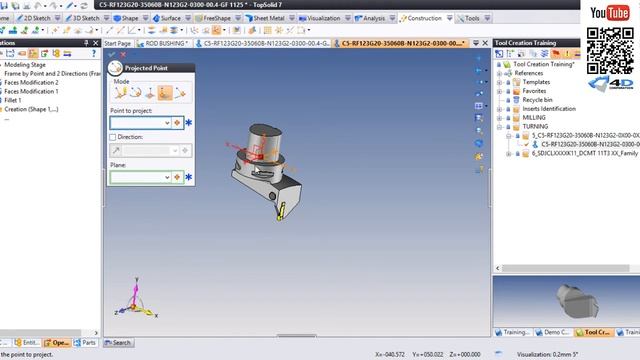Click the top icon in viewport right toolbar
The width and height of the screenshot is (640, 360).
point(479,58)
